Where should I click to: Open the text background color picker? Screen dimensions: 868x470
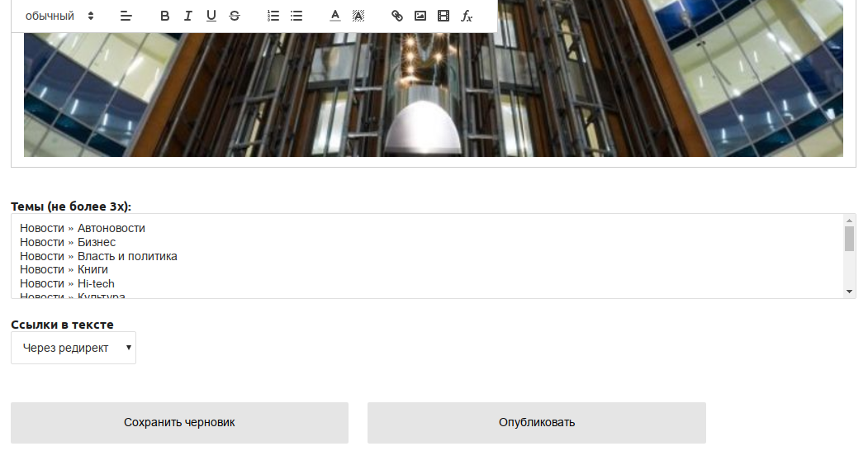(358, 16)
